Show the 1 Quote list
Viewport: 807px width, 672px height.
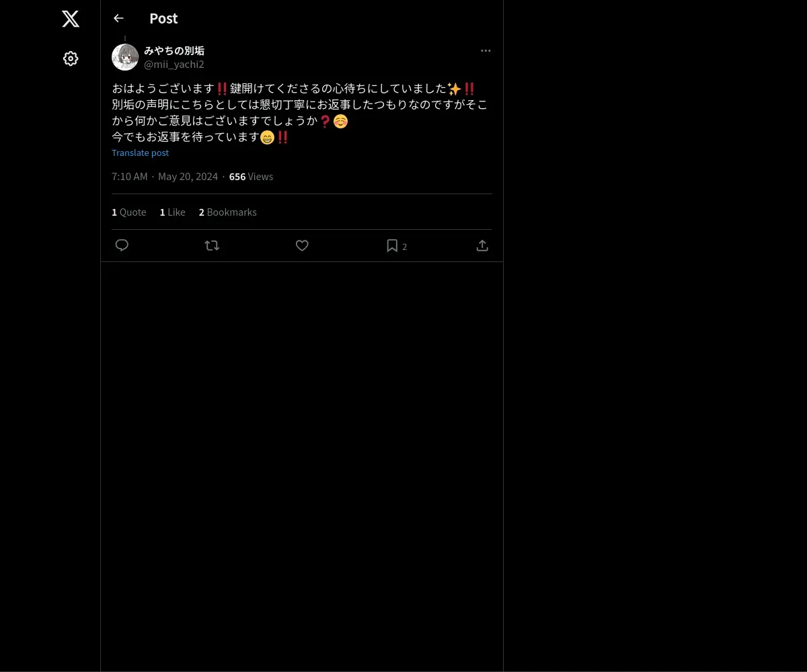pos(129,212)
